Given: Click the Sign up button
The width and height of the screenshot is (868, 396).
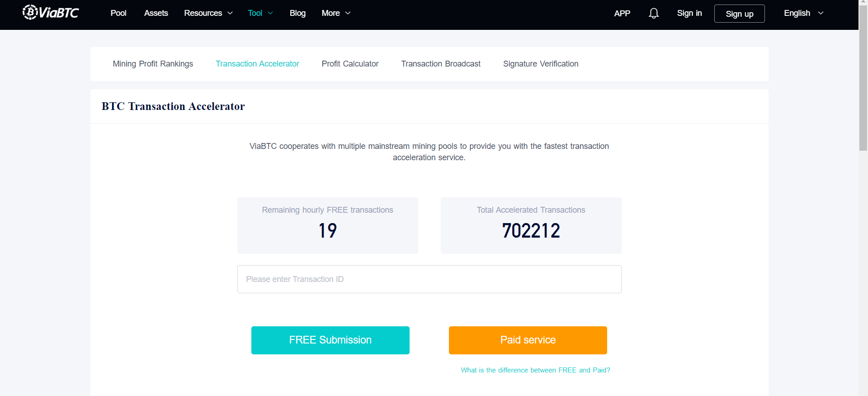Looking at the screenshot, I should click(x=740, y=14).
